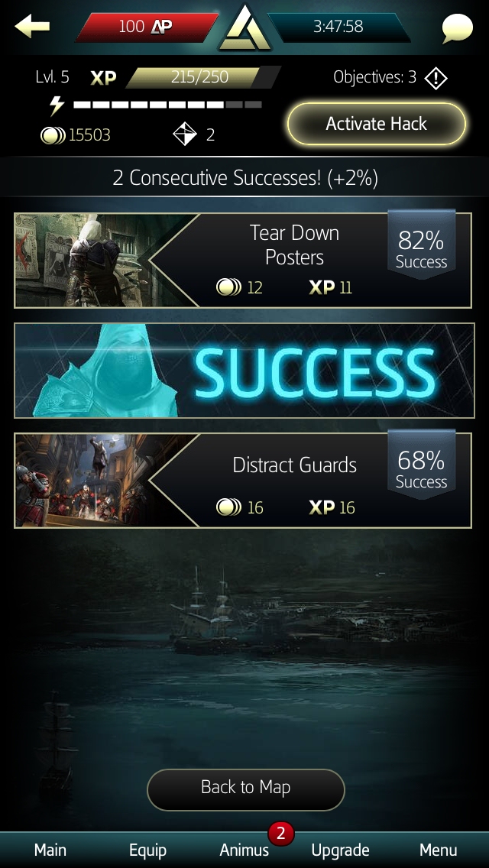Tap the back arrow icon
Image resolution: width=489 pixels, height=868 pixels.
32,26
